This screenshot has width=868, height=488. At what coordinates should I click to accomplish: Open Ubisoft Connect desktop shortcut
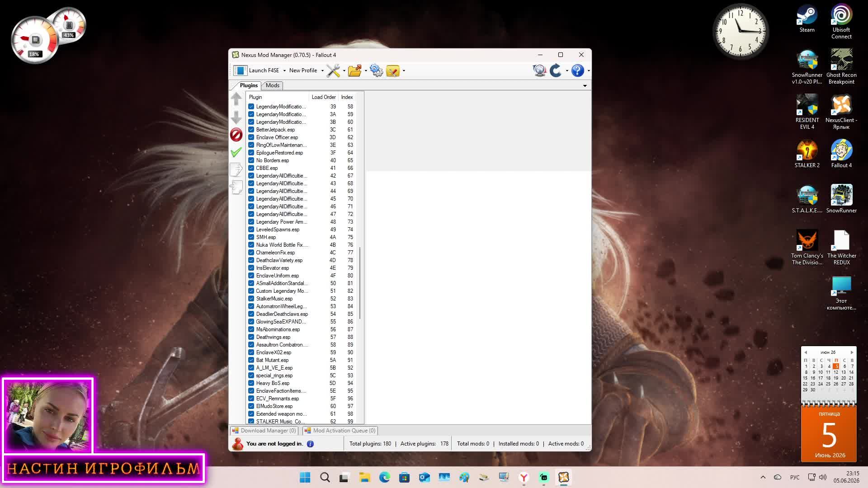click(841, 22)
